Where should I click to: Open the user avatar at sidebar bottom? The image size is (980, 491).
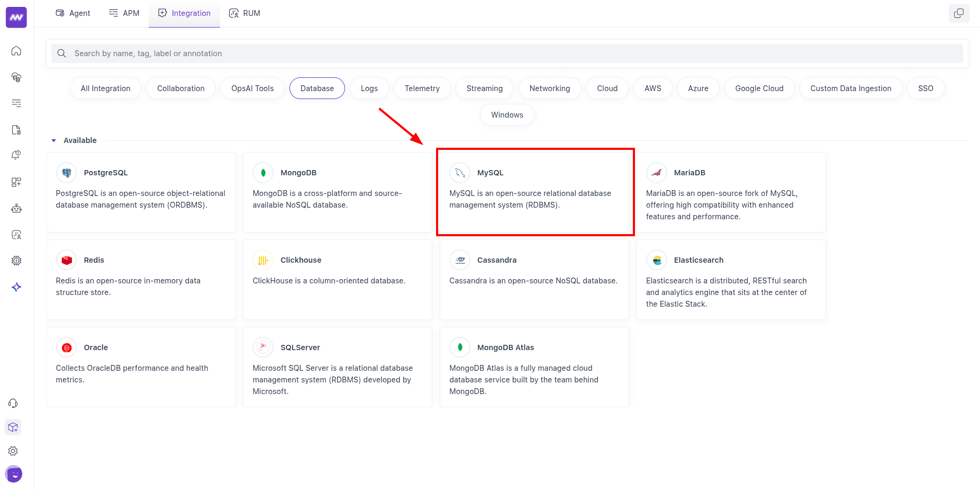(x=14, y=474)
